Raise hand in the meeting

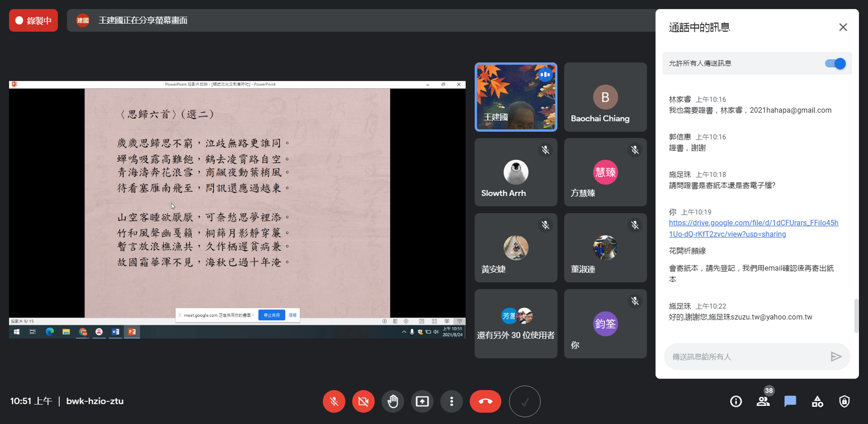[393, 401]
